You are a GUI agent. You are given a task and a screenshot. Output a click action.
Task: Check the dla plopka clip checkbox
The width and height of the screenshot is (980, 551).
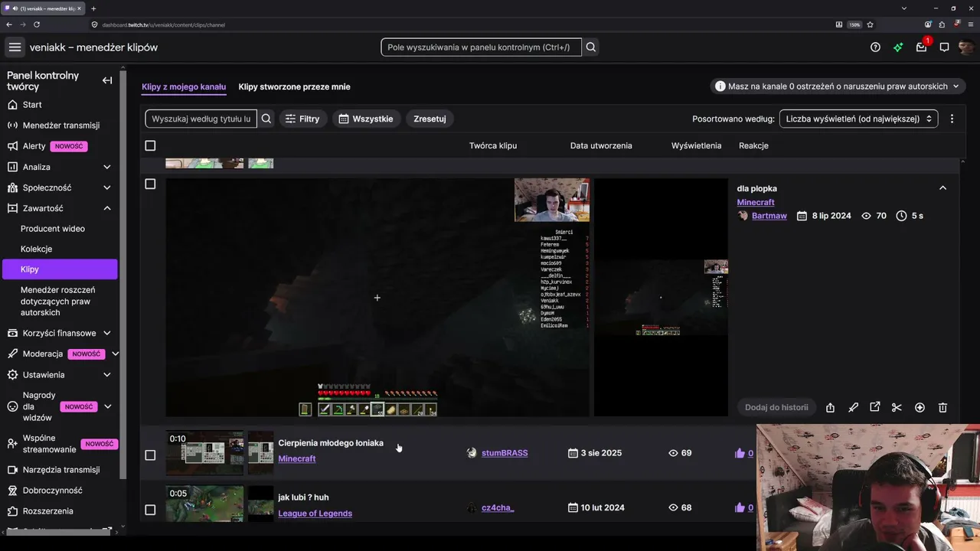pyautogui.click(x=150, y=184)
